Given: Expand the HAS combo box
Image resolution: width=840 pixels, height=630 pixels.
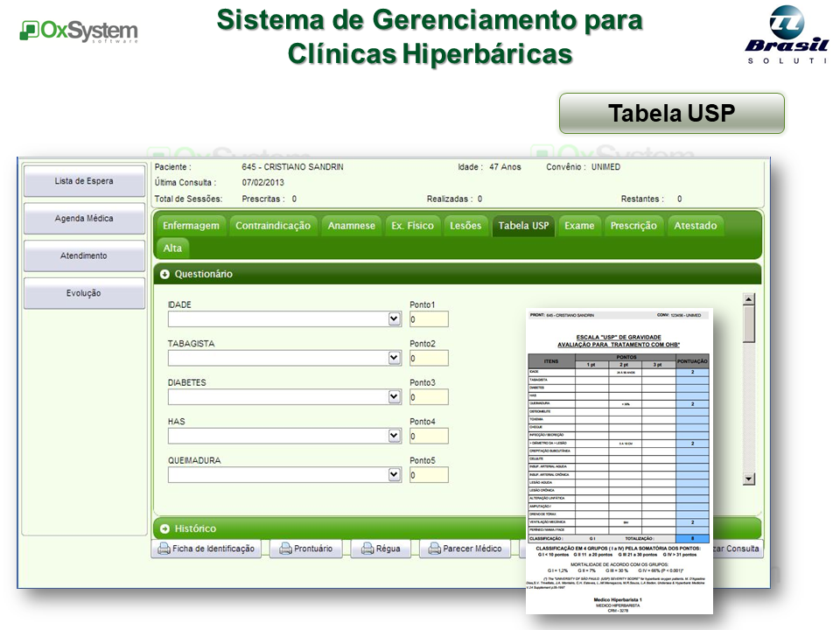Looking at the screenshot, I should (394, 436).
